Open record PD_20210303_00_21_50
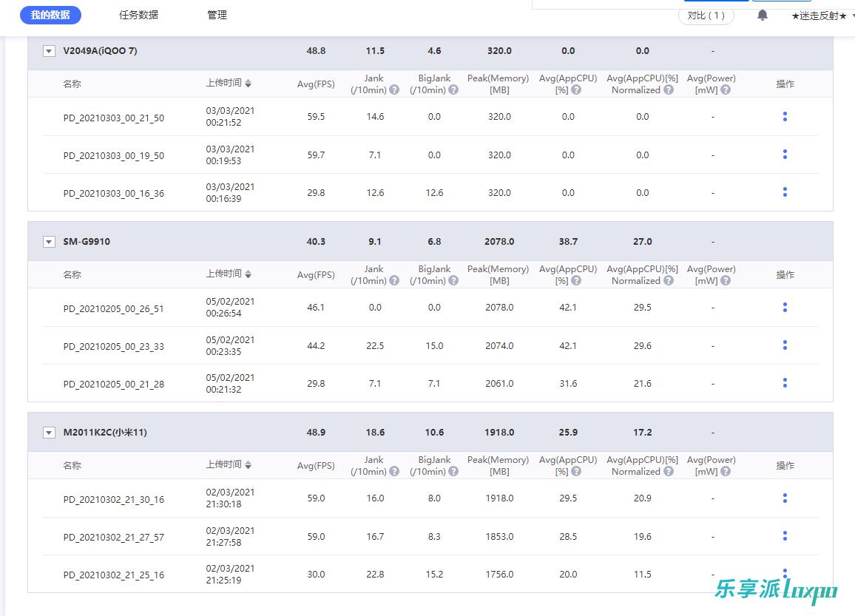 pyautogui.click(x=113, y=118)
